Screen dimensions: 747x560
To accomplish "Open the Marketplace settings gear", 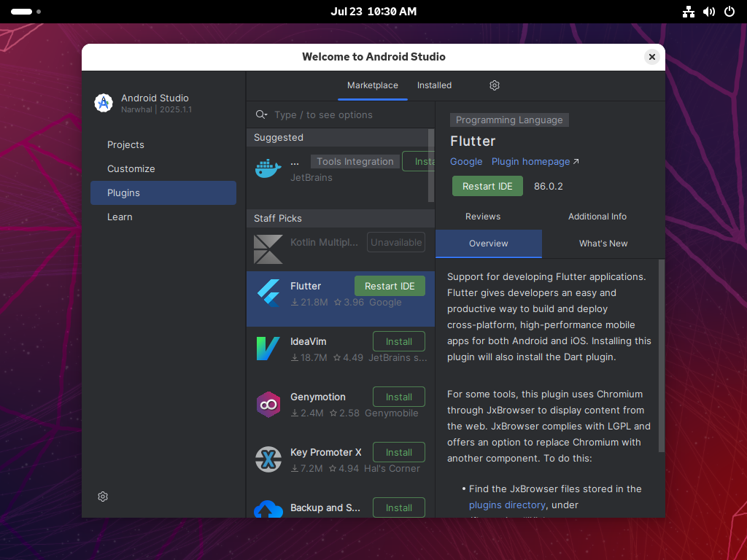I will (495, 85).
